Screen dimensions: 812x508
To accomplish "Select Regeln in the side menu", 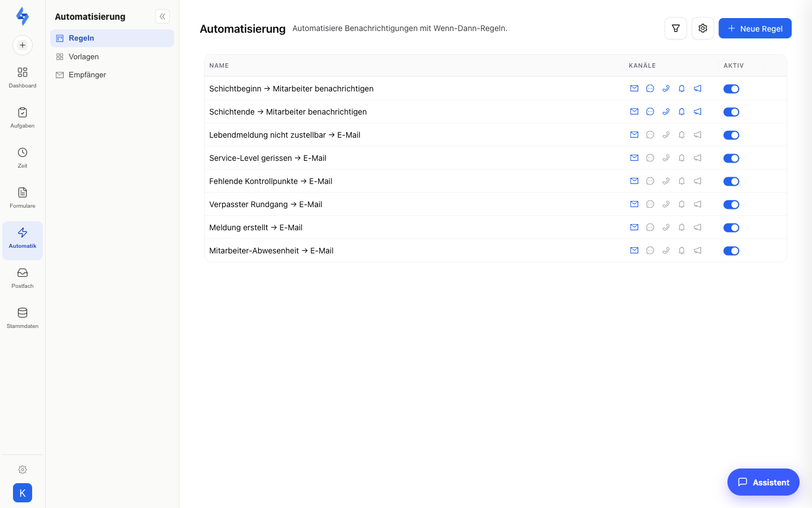I will (x=112, y=38).
